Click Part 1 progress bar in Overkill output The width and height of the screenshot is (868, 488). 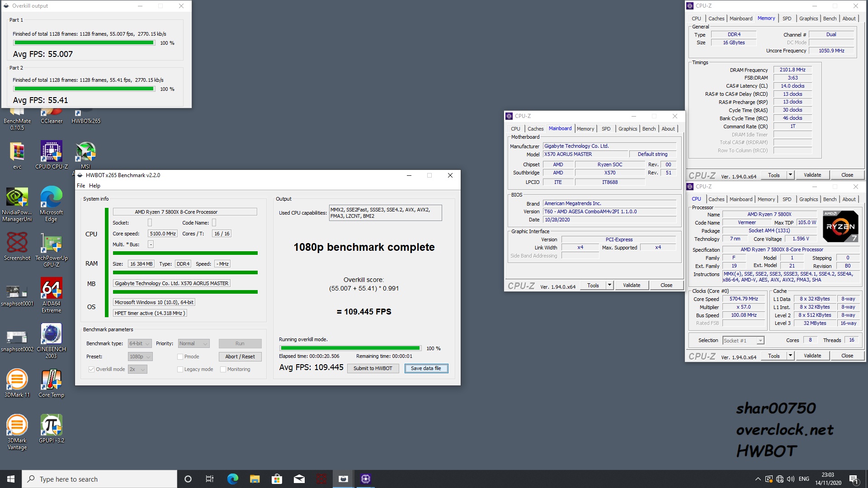point(84,43)
